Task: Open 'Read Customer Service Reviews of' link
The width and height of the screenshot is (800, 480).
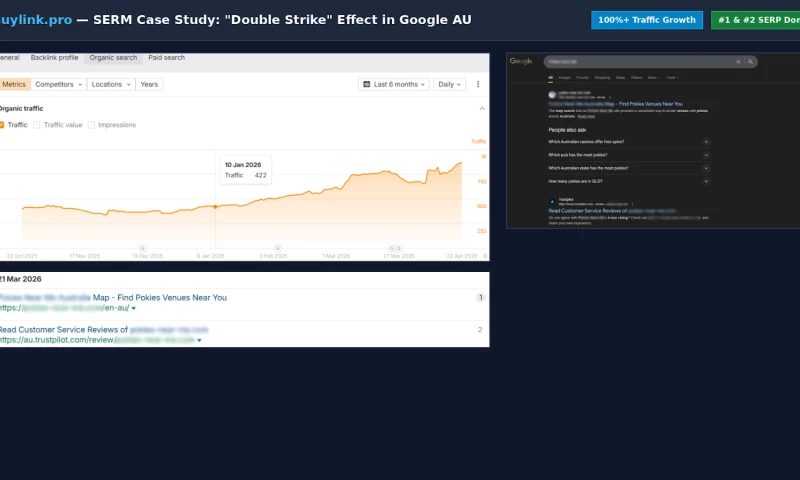Action: coord(104,330)
